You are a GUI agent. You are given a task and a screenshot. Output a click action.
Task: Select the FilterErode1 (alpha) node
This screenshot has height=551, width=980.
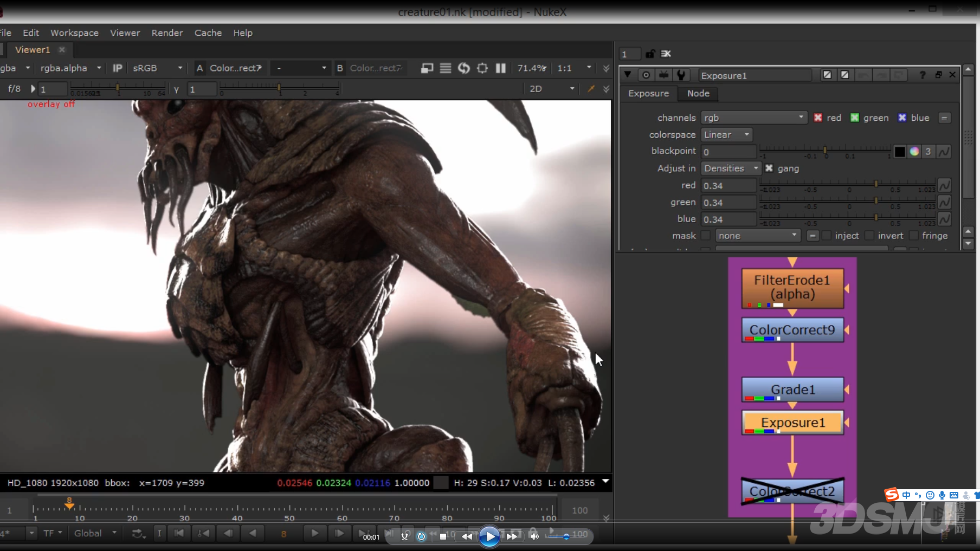792,288
